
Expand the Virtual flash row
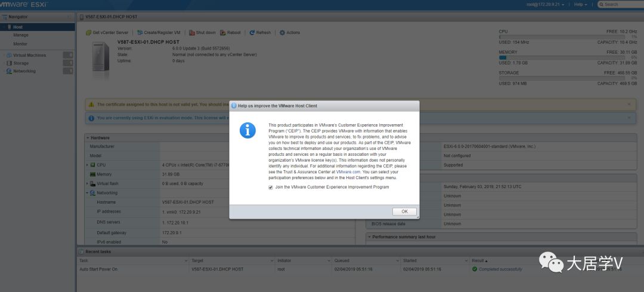tap(88, 184)
